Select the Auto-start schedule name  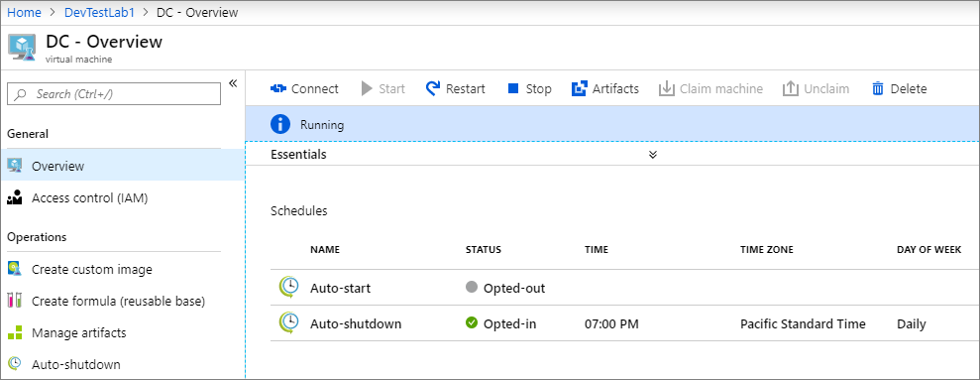tap(341, 288)
